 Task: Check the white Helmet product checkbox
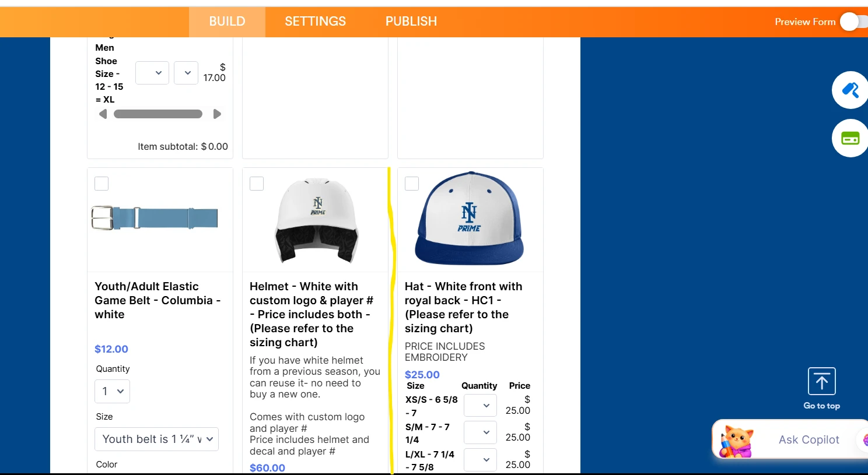tap(257, 183)
